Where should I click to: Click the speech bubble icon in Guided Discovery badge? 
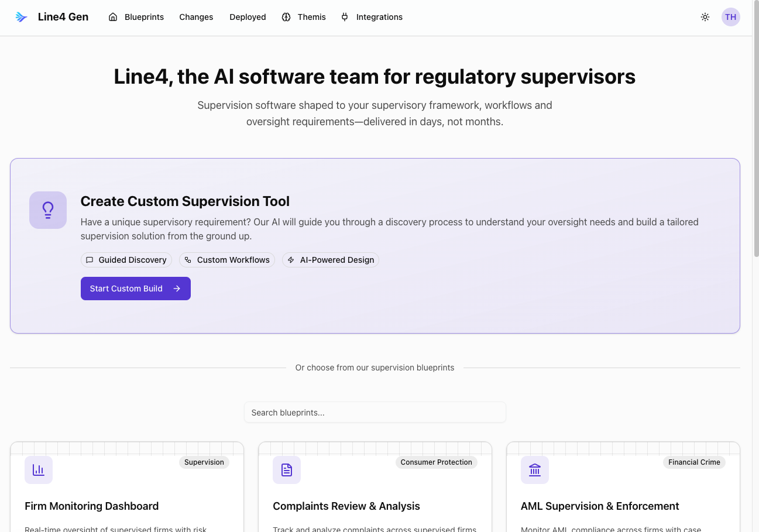click(90, 259)
